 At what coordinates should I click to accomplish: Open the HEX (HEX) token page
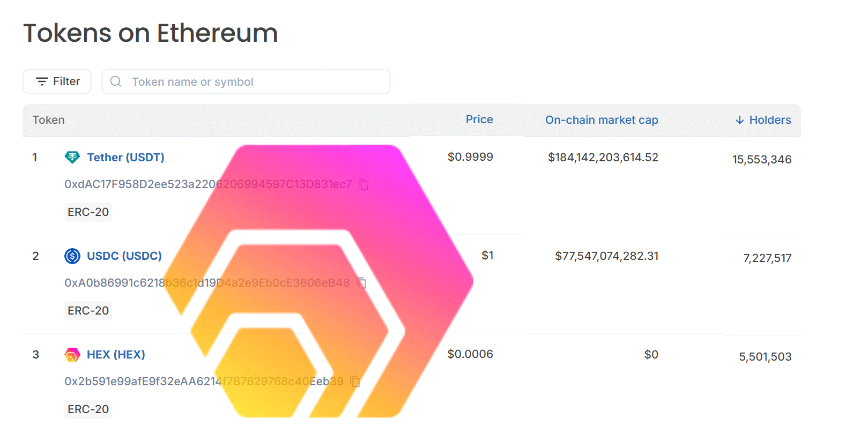(116, 355)
